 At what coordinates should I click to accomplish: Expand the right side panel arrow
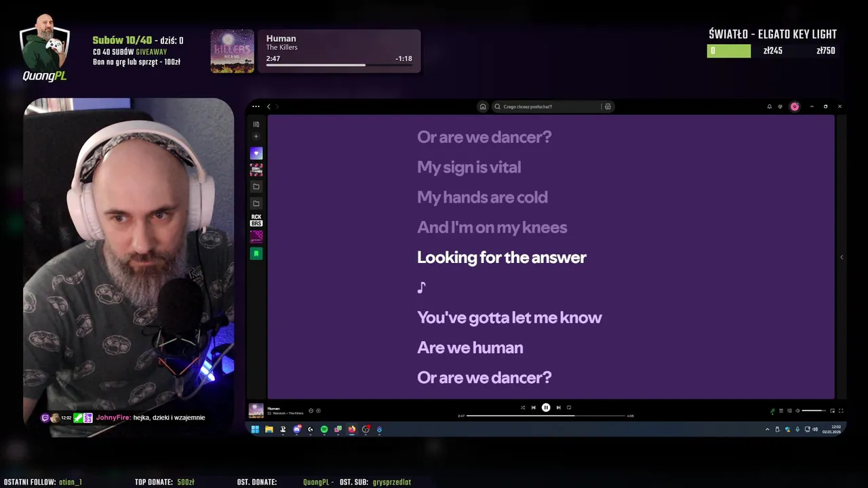click(x=842, y=257)
